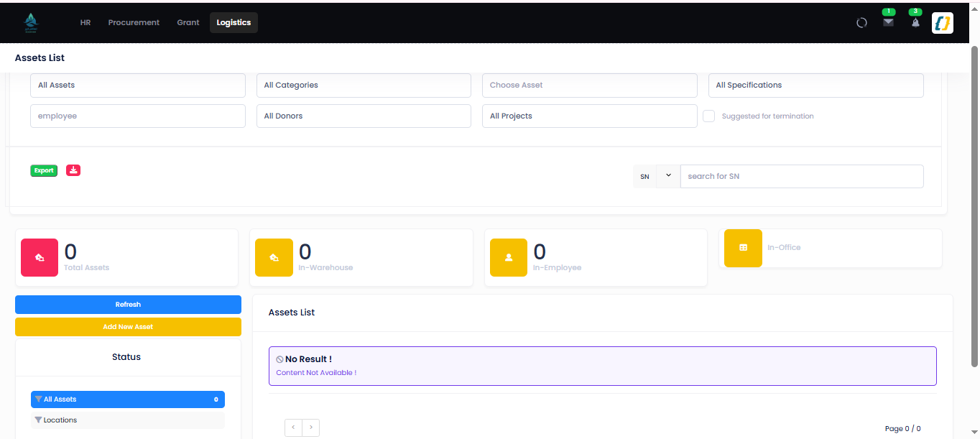Click the red Total Assets icon
This screenshot has height=439, width=980.
[x=40, y=257]
